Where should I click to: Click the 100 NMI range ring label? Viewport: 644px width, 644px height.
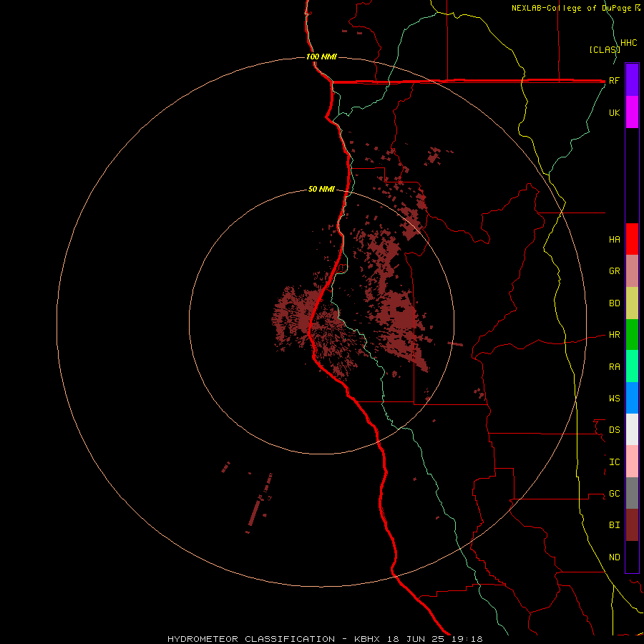coord(321,57)
